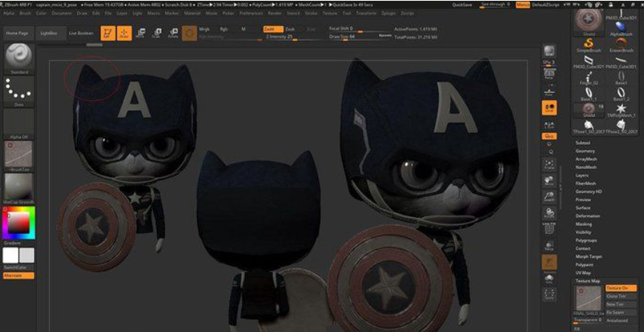Open the Preferences menu
Screen dimensions: 644x332
point(251,13)
